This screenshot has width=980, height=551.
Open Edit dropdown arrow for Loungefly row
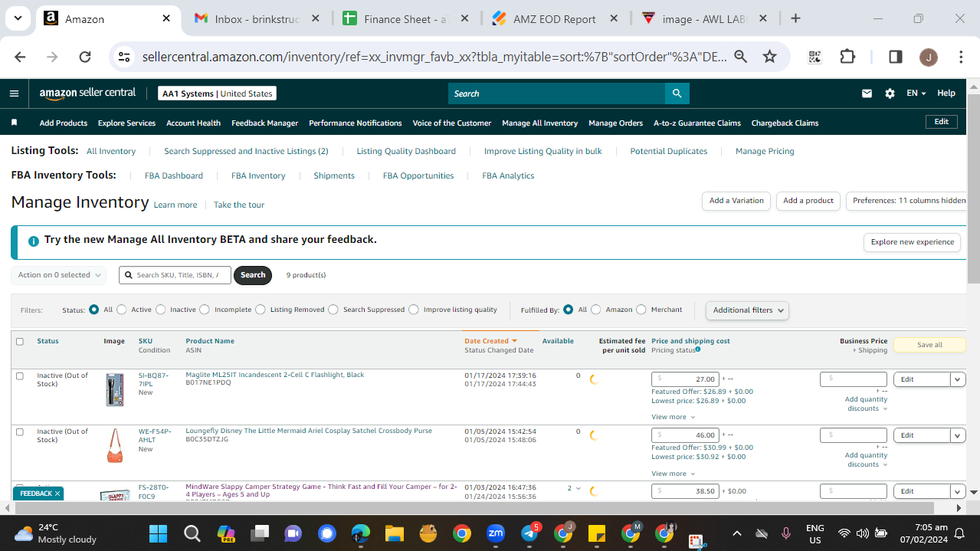958,435
